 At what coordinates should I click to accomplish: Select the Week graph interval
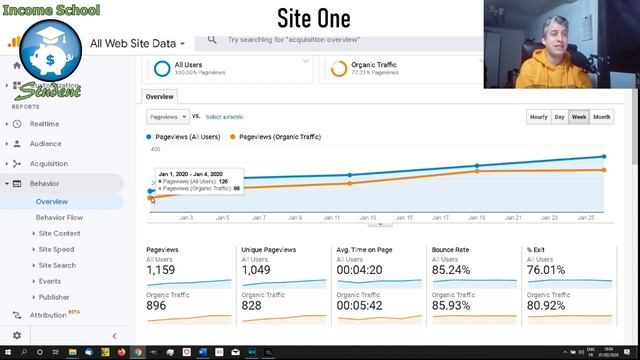579,117
